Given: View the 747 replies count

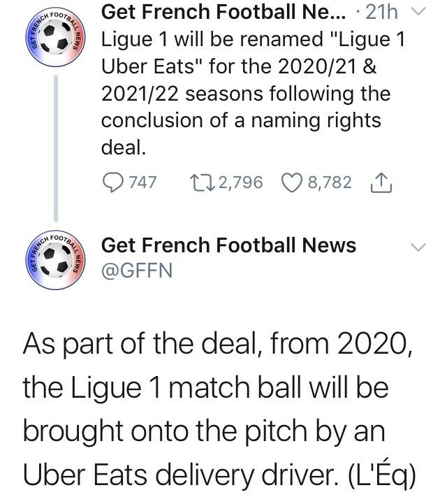Looking at the screenshot, I should pyautogui.click(x=142, y=182).
